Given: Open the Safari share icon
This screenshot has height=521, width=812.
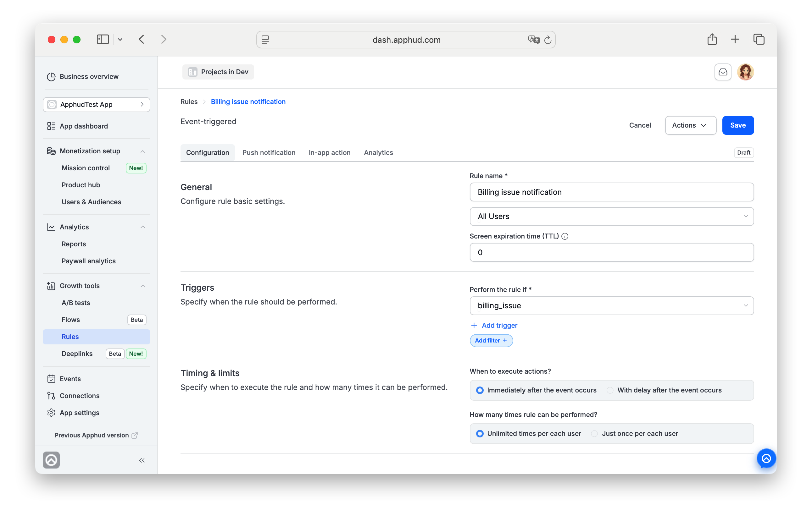Looking at the screenshot, I should click(x=712, y=39).
